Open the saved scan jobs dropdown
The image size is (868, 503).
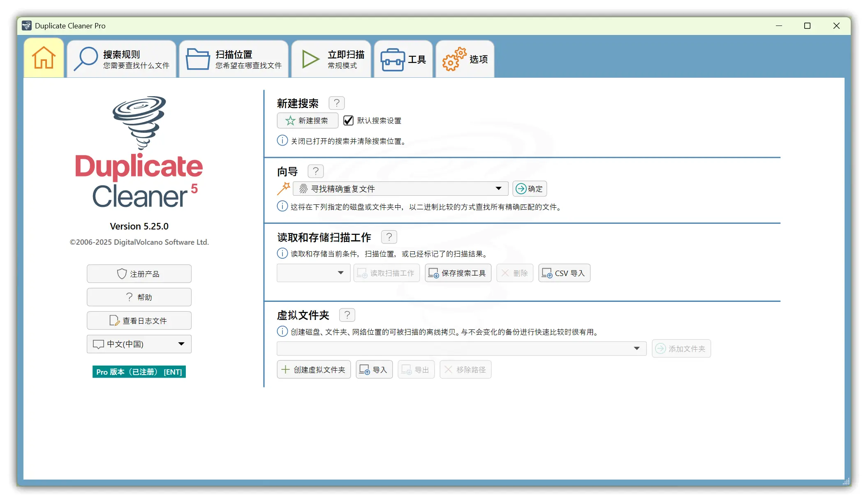313,273
